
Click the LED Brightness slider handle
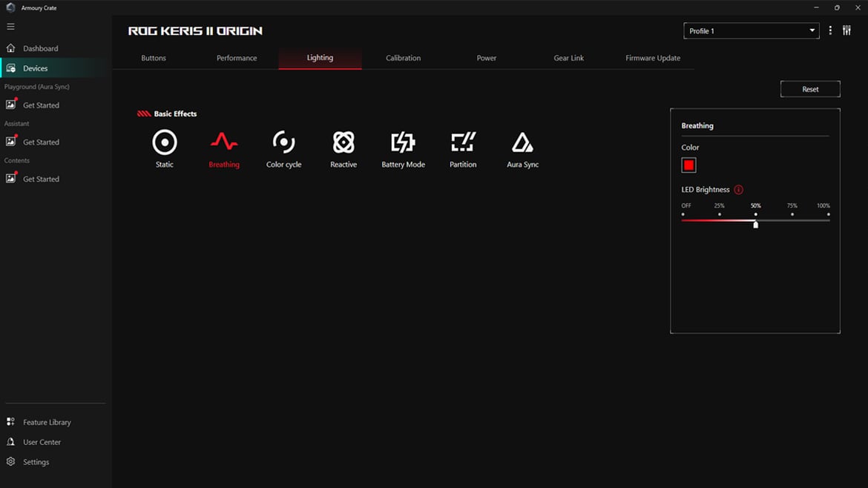point(756,224)
